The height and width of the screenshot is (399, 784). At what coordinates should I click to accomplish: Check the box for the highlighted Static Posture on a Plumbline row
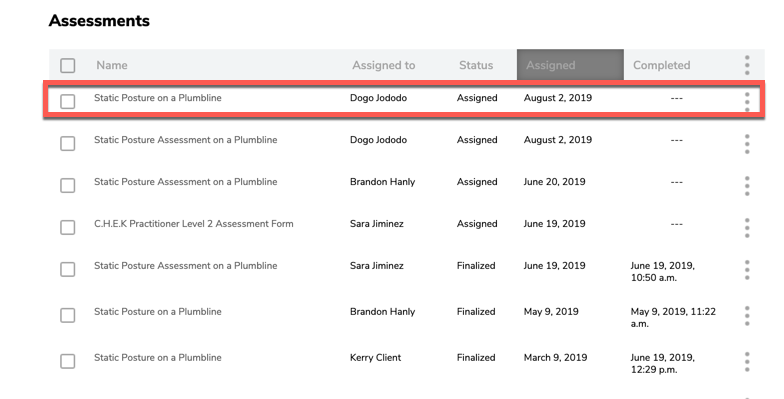coord(68,102)
